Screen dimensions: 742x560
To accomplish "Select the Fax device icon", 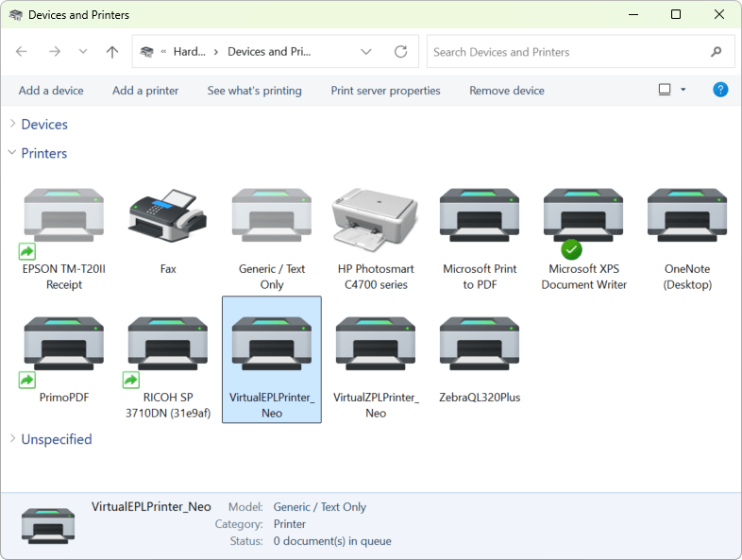I will pyautogui.click(x=167, y=216).
